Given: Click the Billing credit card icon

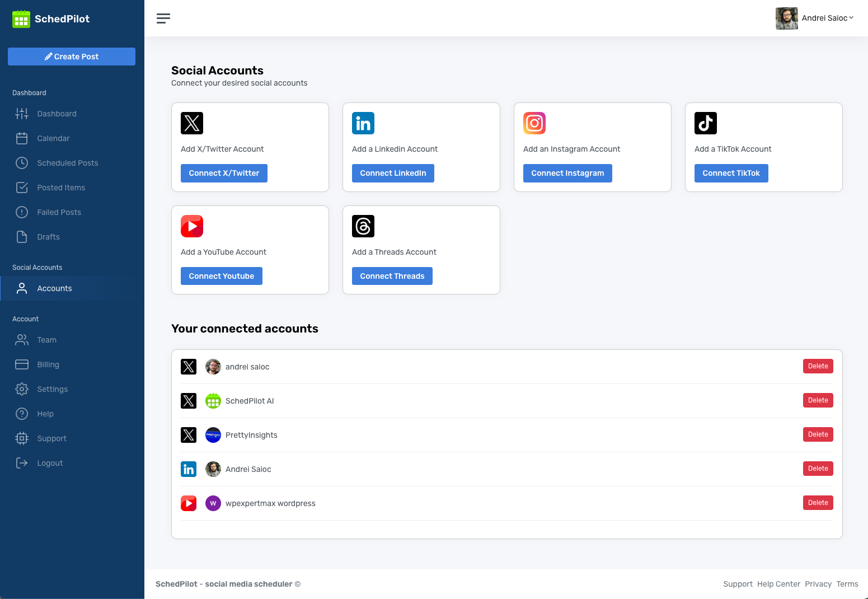Looking at the screenshot, I should click(22, 364).
